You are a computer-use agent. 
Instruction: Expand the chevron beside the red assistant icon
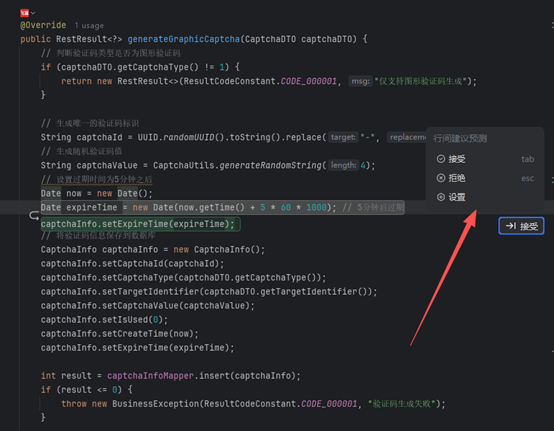point(33,13)
